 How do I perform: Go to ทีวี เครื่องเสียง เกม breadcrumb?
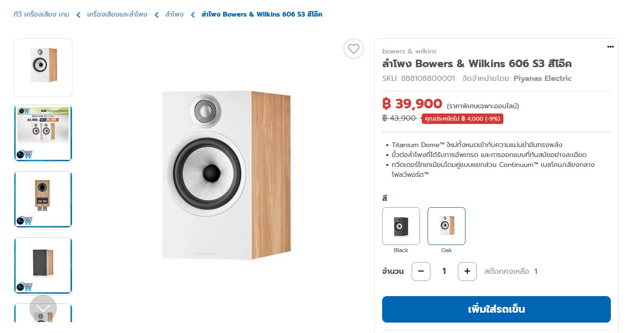41,14
